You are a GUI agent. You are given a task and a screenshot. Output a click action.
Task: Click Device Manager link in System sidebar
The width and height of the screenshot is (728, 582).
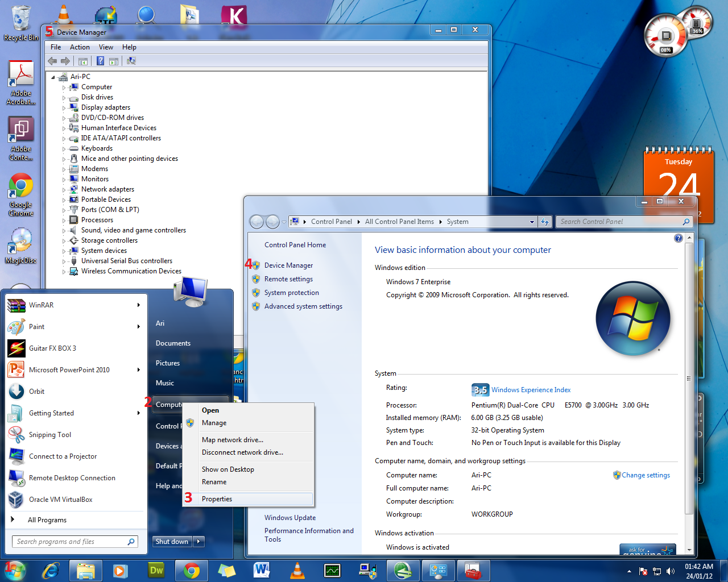click(x=288, y=265)
